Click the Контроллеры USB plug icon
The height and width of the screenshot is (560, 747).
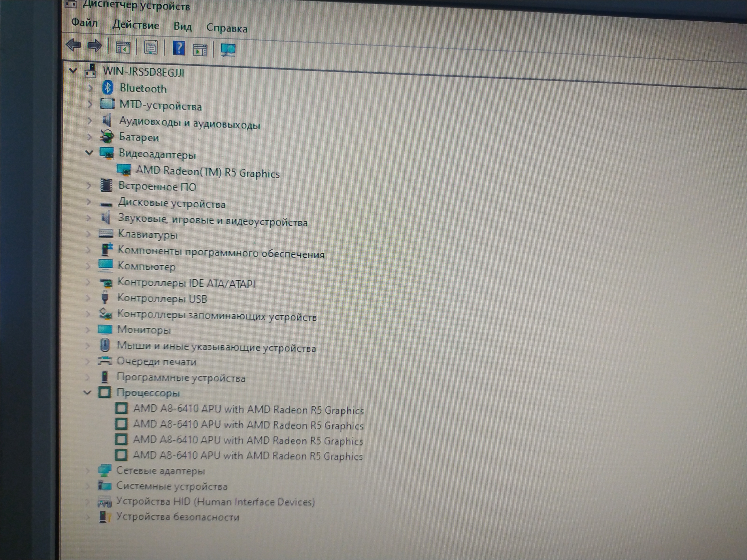click(105, 297)
